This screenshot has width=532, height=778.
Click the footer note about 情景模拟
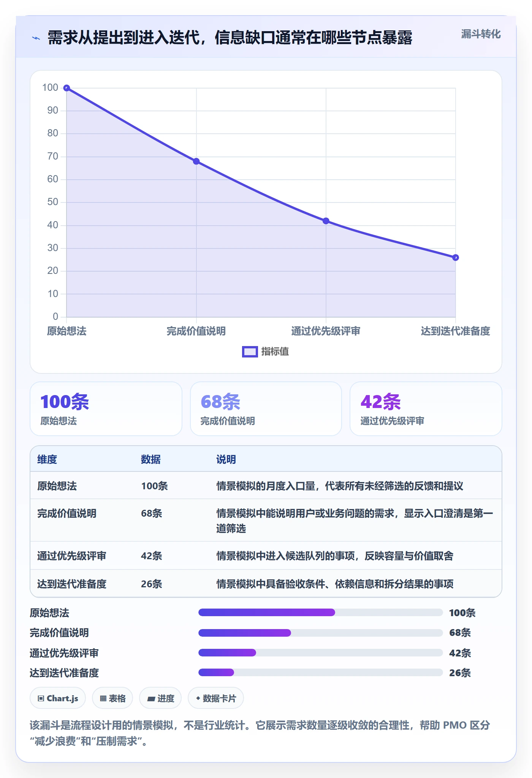point(260,733)
